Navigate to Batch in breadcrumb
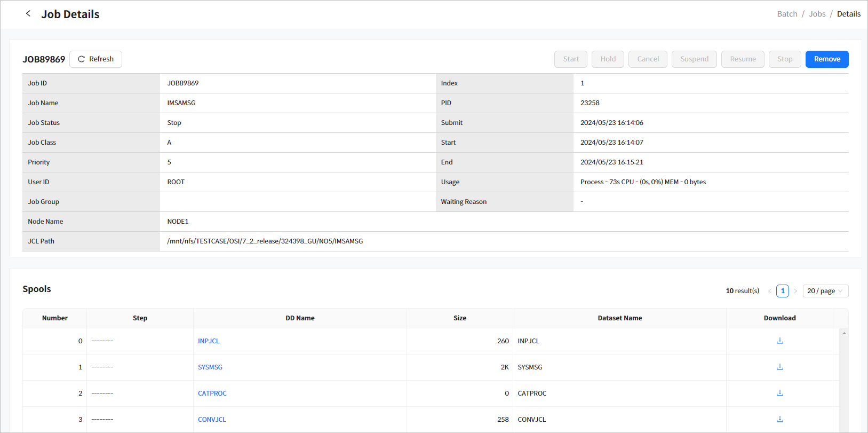This screenshot has height=433, width=868. pos(787,14)
